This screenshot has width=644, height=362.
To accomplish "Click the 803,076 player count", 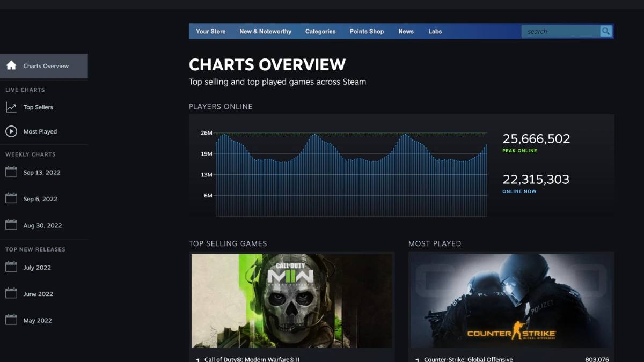I will [x=597, y=359].
